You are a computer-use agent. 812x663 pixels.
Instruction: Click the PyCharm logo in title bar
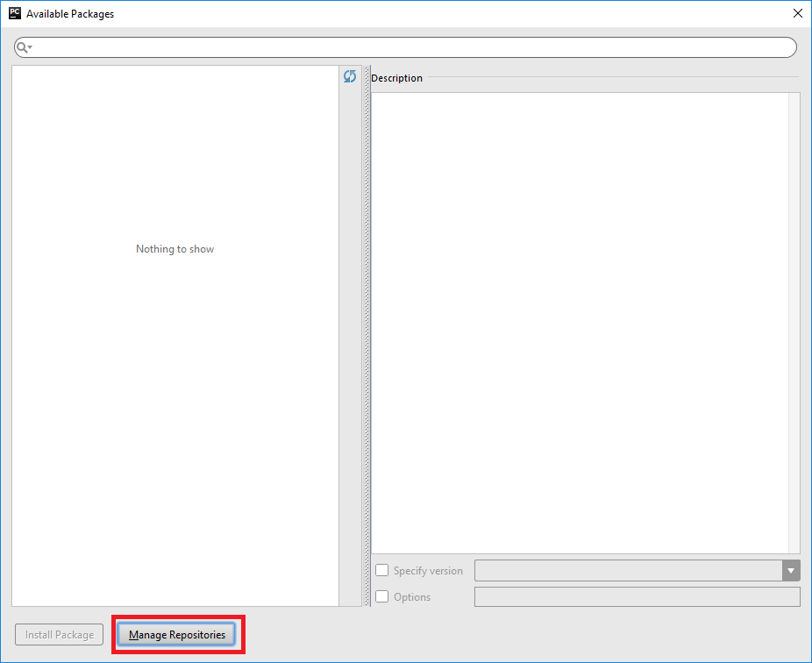click(x=14, y=13)
